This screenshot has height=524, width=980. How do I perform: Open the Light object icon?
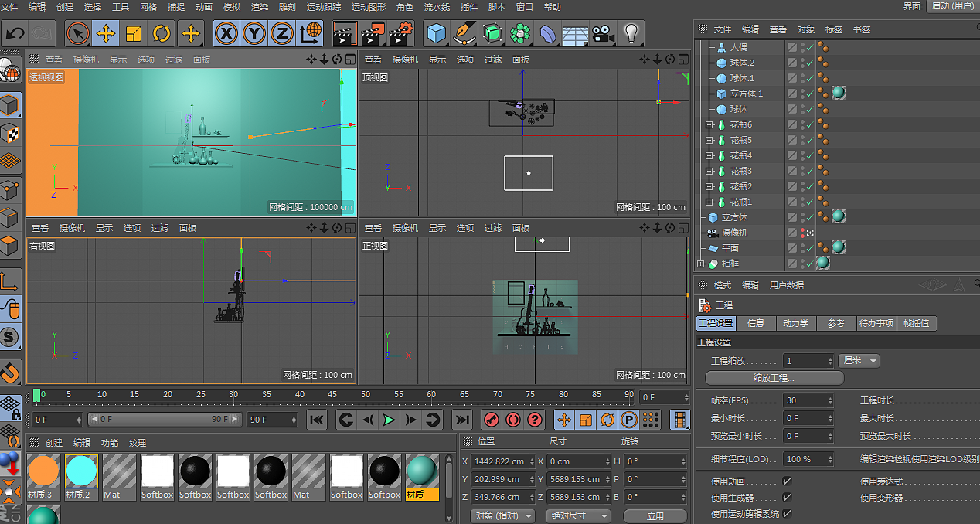click(631, 33)
